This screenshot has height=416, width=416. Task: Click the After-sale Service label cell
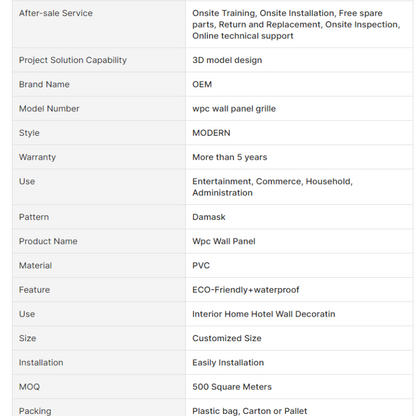[99, 24]
